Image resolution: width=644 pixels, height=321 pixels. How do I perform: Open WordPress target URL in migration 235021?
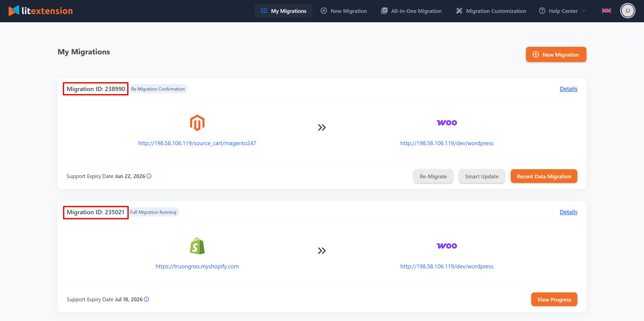tap(447, 266)
